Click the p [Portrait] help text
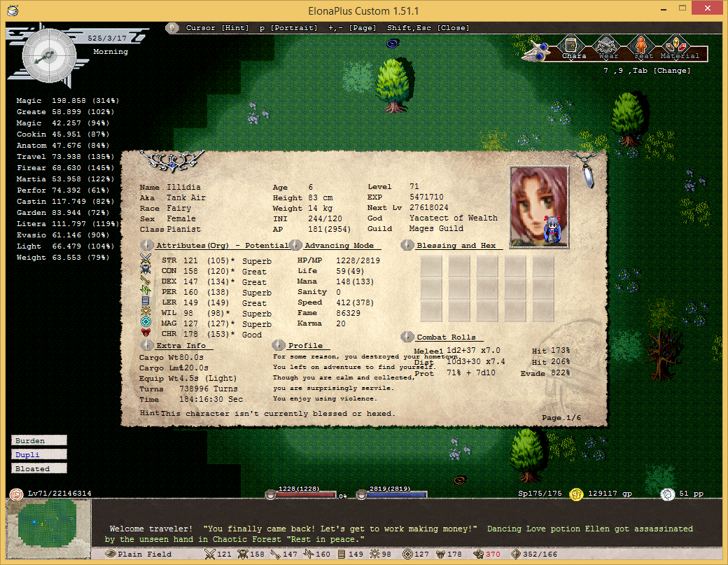The height and width of the screenshot is (565, 728). 288,28
